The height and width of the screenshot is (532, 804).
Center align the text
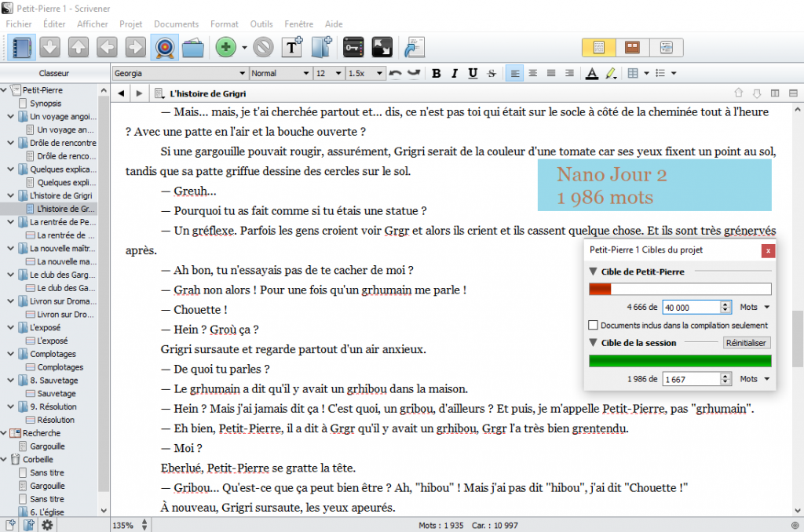pos(533,73)
